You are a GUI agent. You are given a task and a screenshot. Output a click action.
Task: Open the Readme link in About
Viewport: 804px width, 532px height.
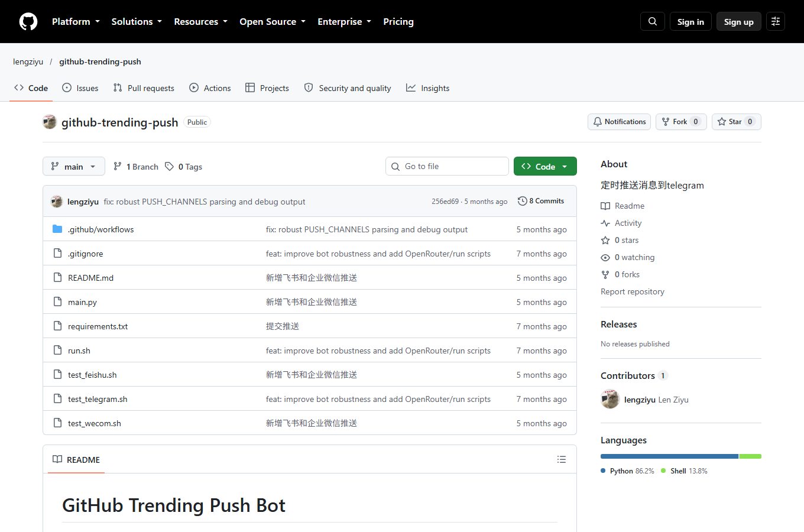623,206
